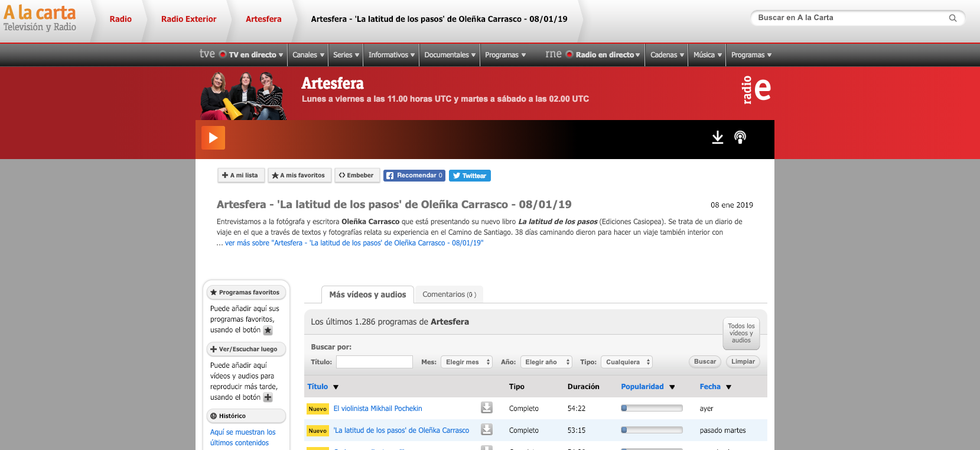Click the rne logo in navigation

coord(554,54)
